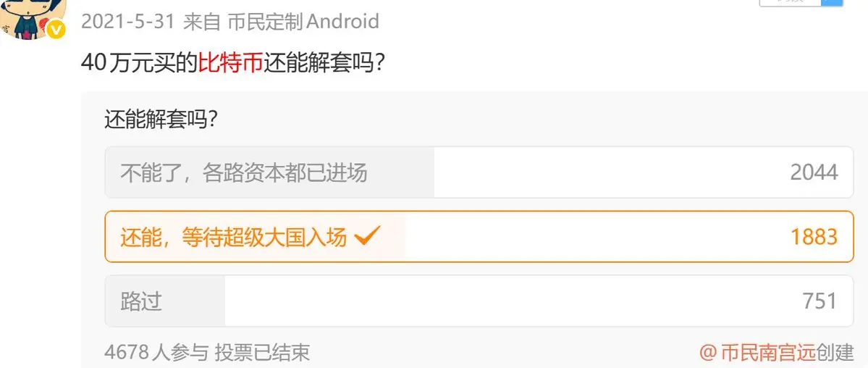
Task: Select the 路过 poll option
Action: [479, 301]
